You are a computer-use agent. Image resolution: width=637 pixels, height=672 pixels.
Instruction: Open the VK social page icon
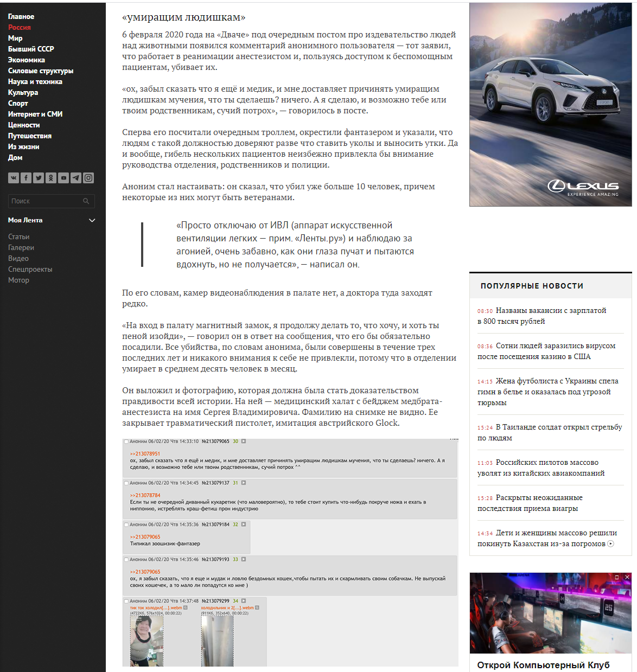(13, 177)
